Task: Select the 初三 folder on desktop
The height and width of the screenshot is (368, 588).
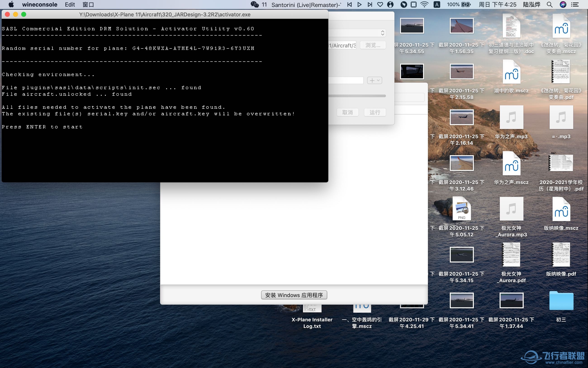Action: coord(561,300)
